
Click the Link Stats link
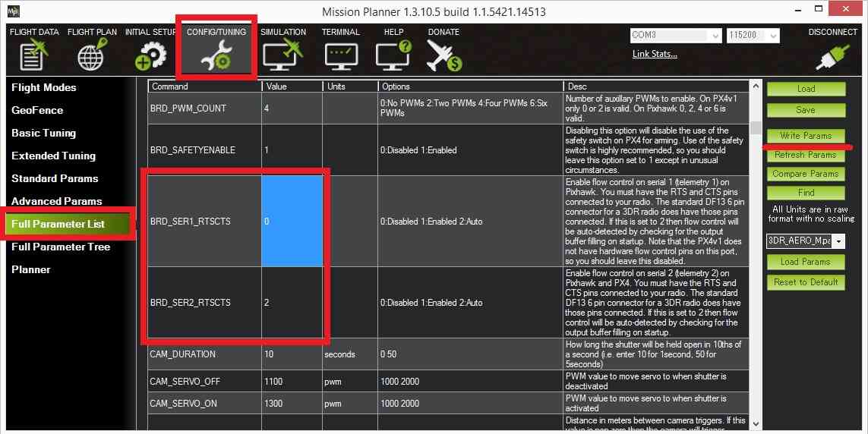(655, 54)
